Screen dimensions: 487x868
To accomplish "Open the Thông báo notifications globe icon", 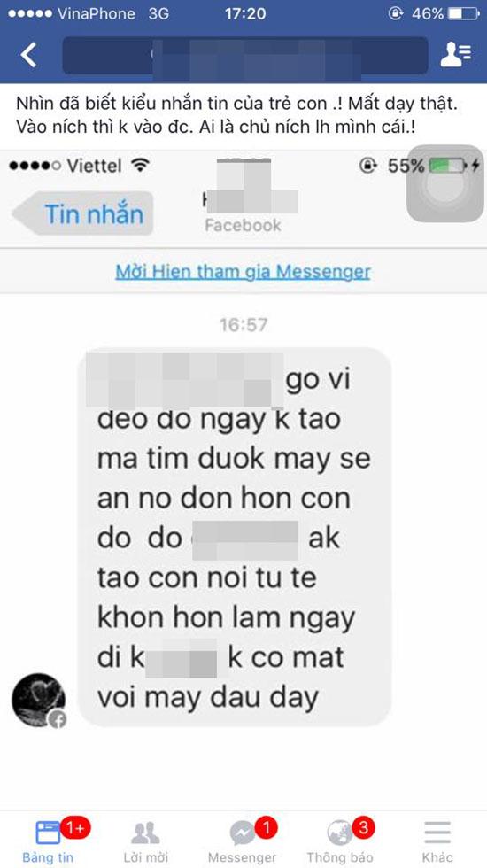I will 340,833.
